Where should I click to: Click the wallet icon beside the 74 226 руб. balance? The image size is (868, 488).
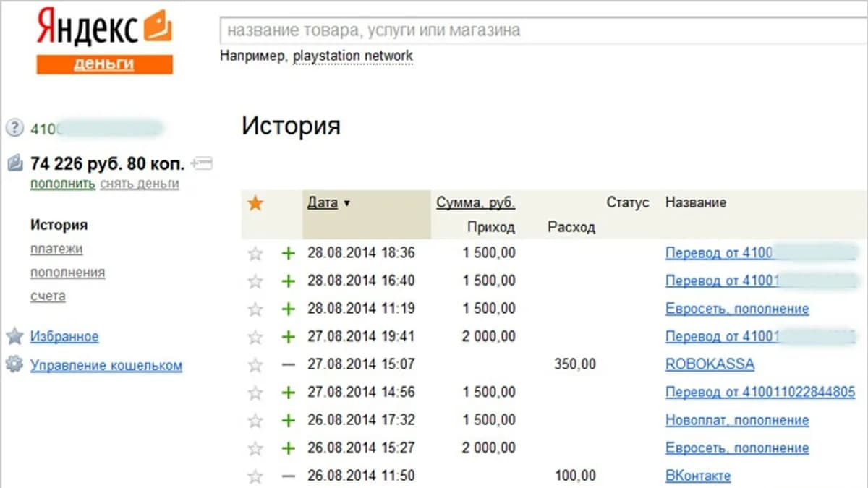point(15,163)
